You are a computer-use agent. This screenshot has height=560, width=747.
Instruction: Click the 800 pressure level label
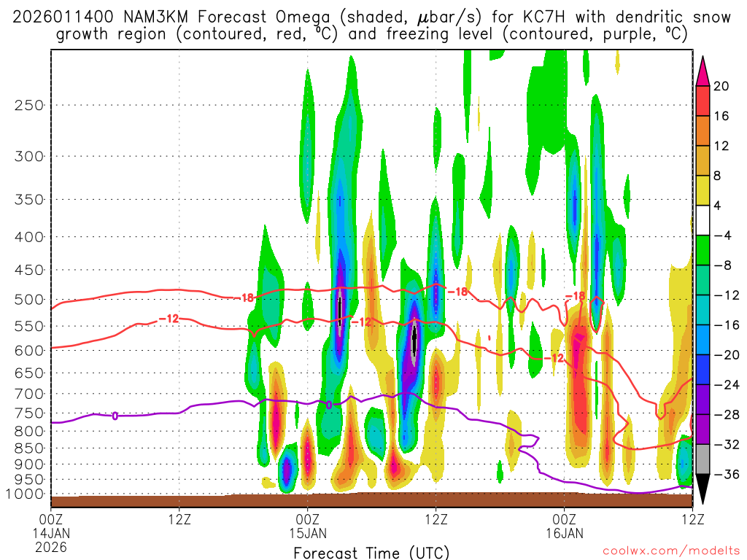tap(29, 432)
